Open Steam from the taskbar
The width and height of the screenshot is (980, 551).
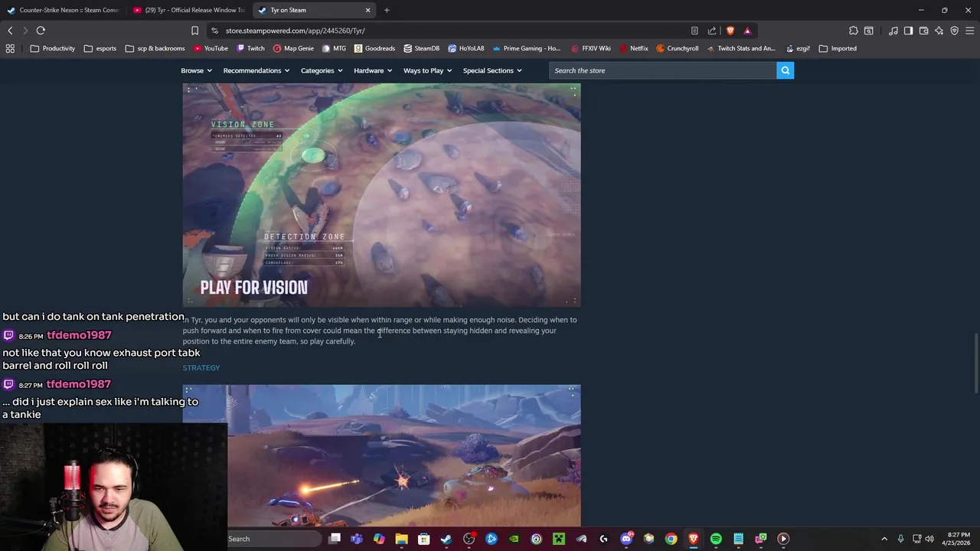click(446, 539)
